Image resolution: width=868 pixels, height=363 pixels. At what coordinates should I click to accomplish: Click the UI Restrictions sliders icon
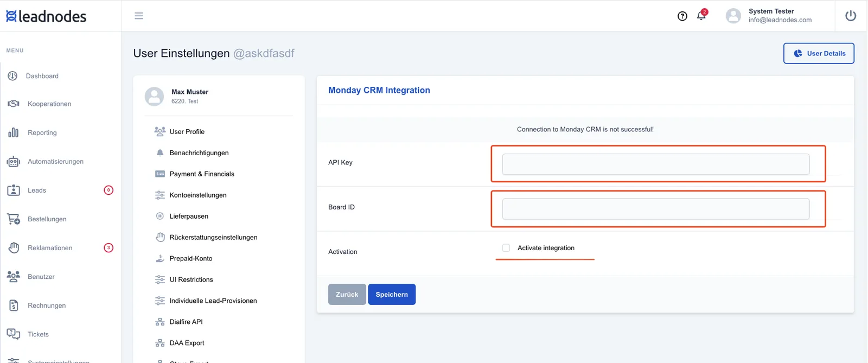point(160,279)
